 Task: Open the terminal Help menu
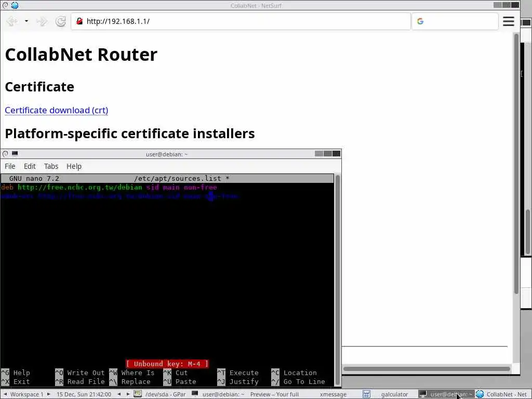pos(74,166)
